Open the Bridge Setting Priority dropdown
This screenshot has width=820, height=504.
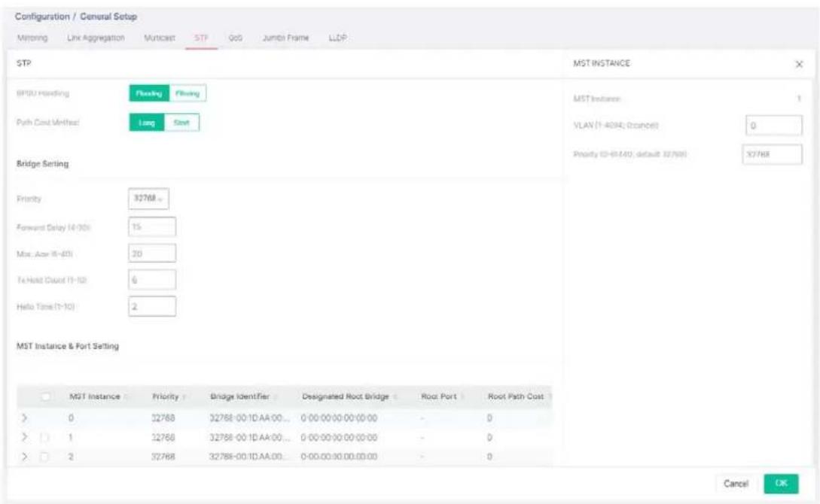pyautogui.click(x=148, y=199)
